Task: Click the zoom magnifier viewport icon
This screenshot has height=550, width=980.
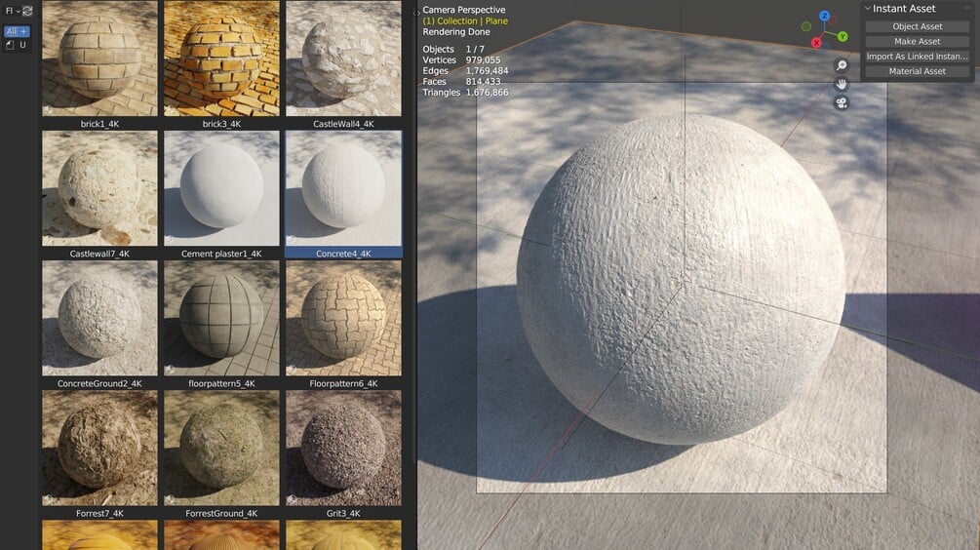Action: click(842, 65)
